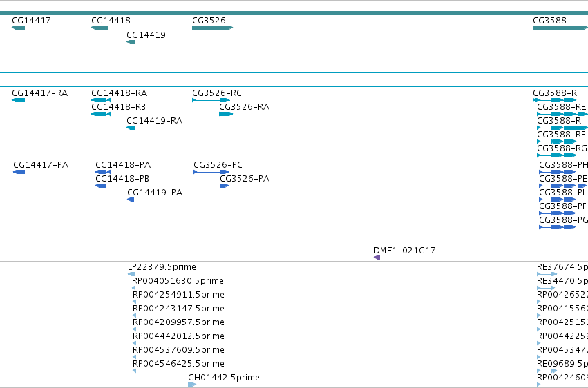Image resolution: width=588 pixels, height=388 pixels.
Task: Open the CG14419-RA transcript label
Action: pyautogui.click(x=155, y=121)
